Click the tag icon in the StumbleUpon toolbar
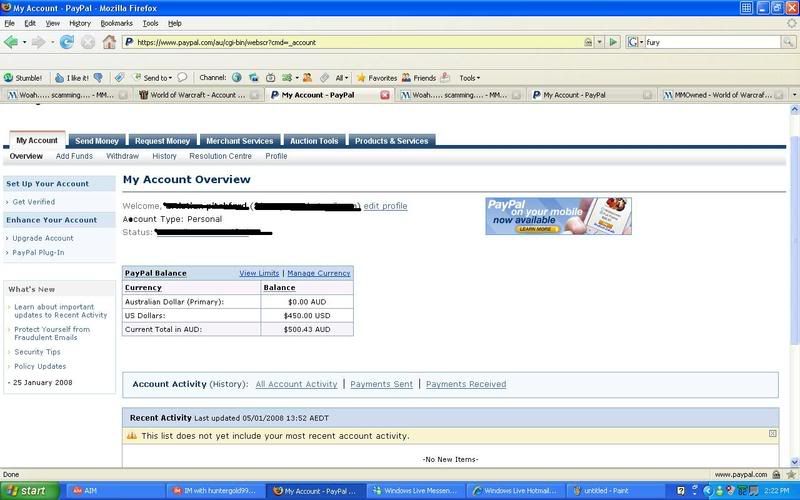 click(119, 78)
